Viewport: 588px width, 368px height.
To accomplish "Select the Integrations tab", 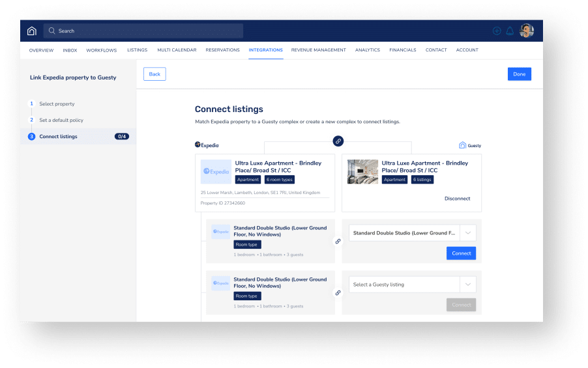I will pos(265,50).
